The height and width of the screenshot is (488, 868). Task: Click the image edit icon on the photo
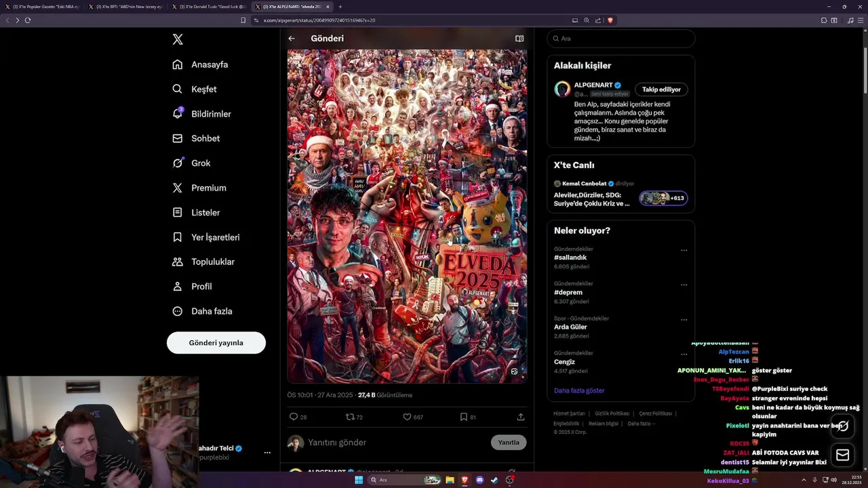click(x=514, y=371)
